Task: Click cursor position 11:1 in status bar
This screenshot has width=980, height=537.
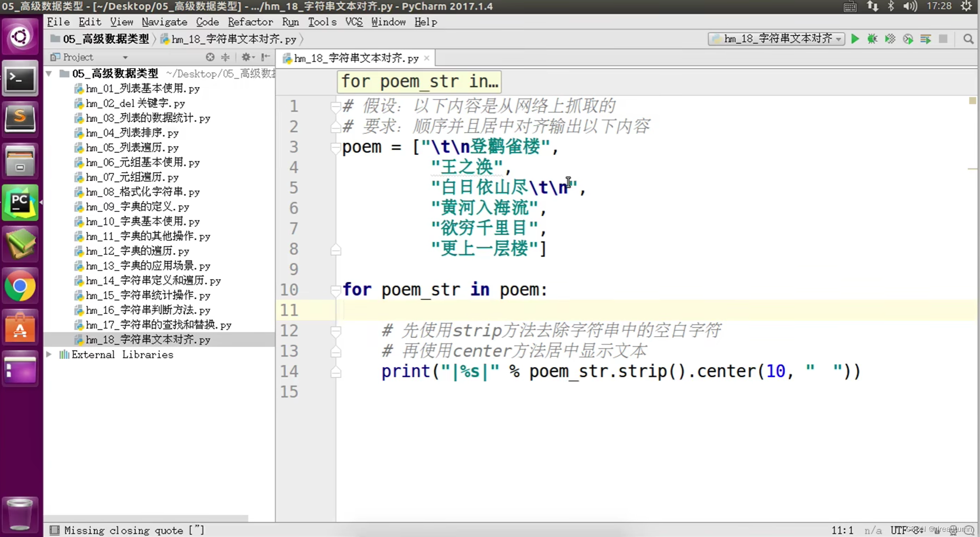Action: [842, 530]
